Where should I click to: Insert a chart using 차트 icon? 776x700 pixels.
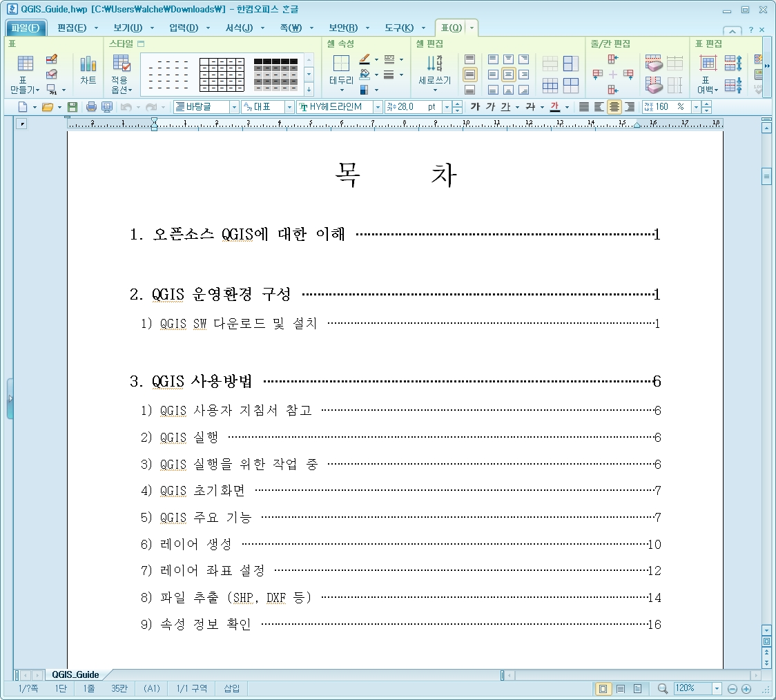point(88,70)
